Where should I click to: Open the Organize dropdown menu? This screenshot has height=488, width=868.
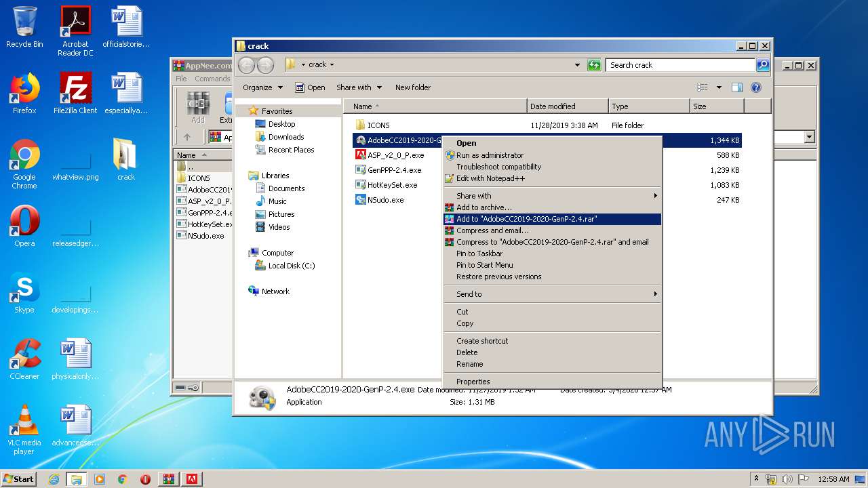point(262,87)
